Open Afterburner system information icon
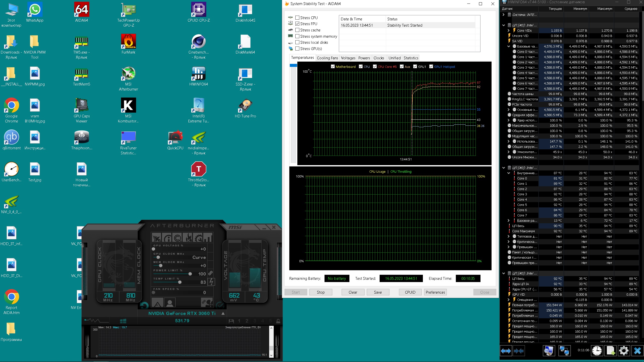 click(167, 237)
